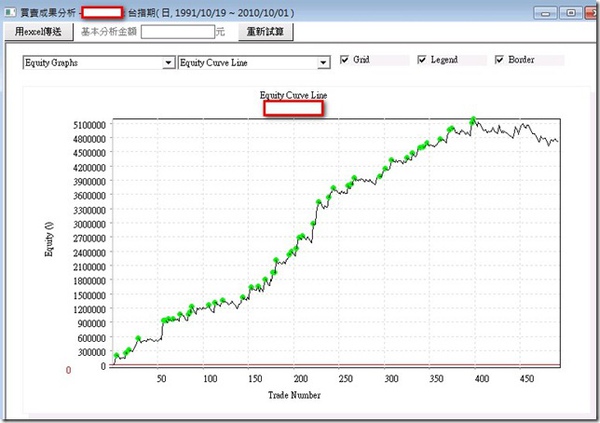
Task: Click the red zero label beside the axis
Action: pyautogui.click(x=68, y=370)
